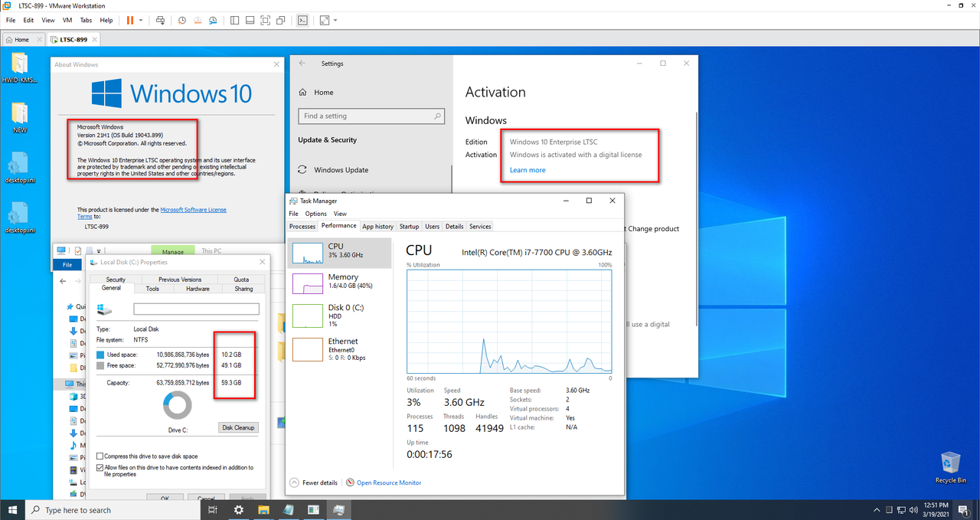Open the Hardware tab in disk properties
Image resolution: width=980 pixels, height=520 pixels.
pos(198,289)
